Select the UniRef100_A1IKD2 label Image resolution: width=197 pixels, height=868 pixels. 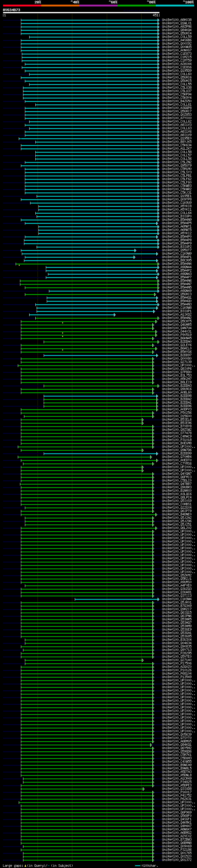pos(176,315)
